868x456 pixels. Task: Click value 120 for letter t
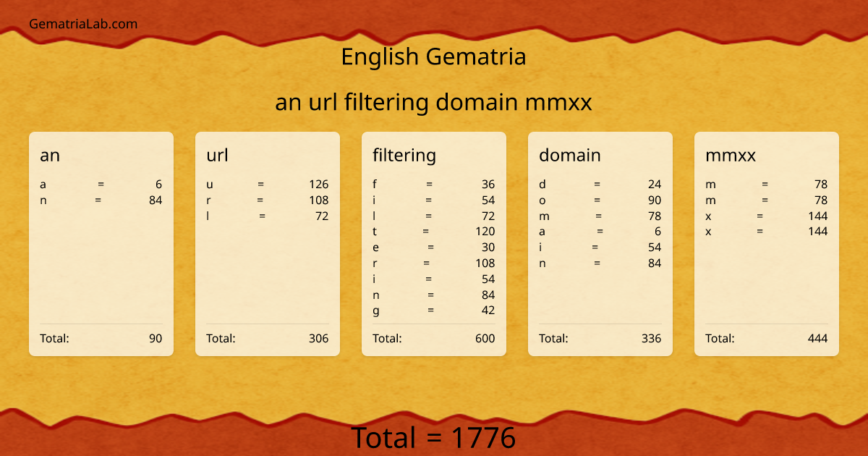[x=485, y=232]
